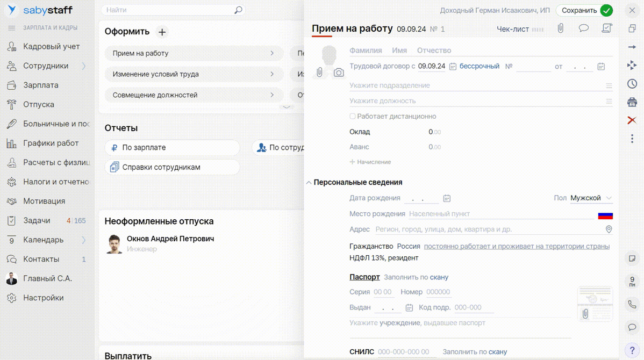The image size is (644, 360).
Task: Click the printer icon in right toolbar
Action: click(632, 102)
